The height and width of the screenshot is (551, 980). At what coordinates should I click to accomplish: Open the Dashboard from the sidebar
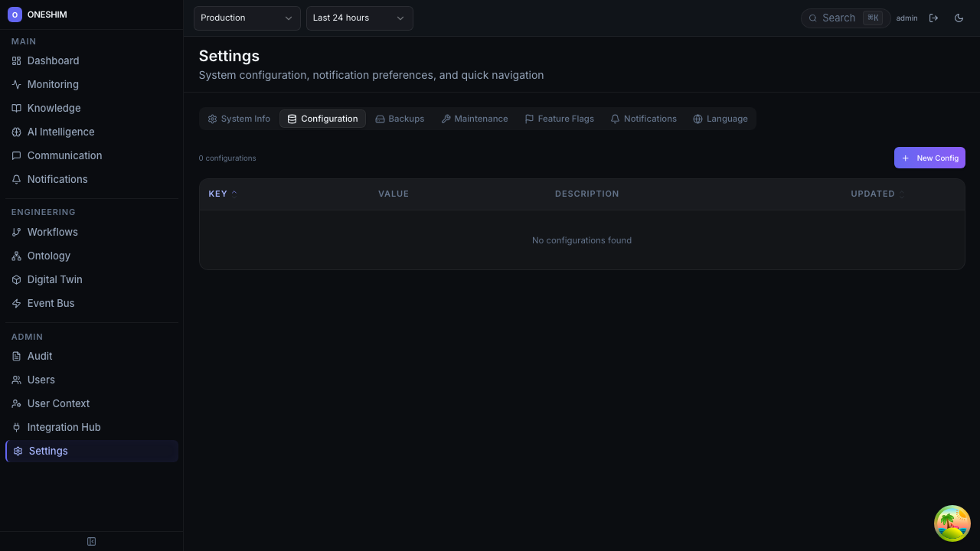53,60
